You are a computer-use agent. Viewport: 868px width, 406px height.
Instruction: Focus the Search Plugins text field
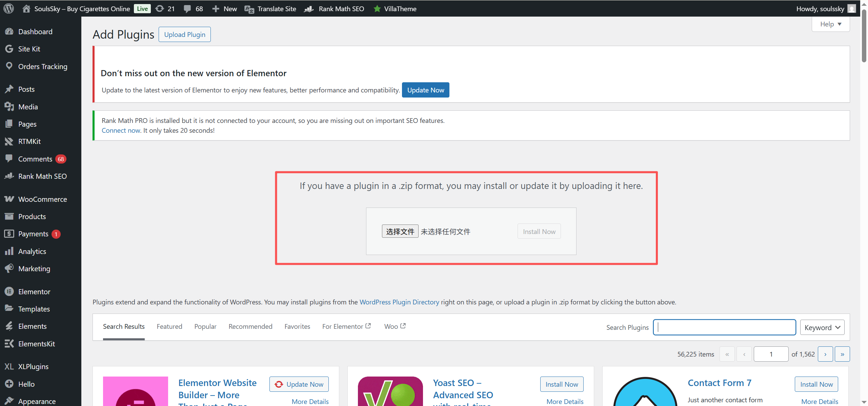(x=724, y=327)
